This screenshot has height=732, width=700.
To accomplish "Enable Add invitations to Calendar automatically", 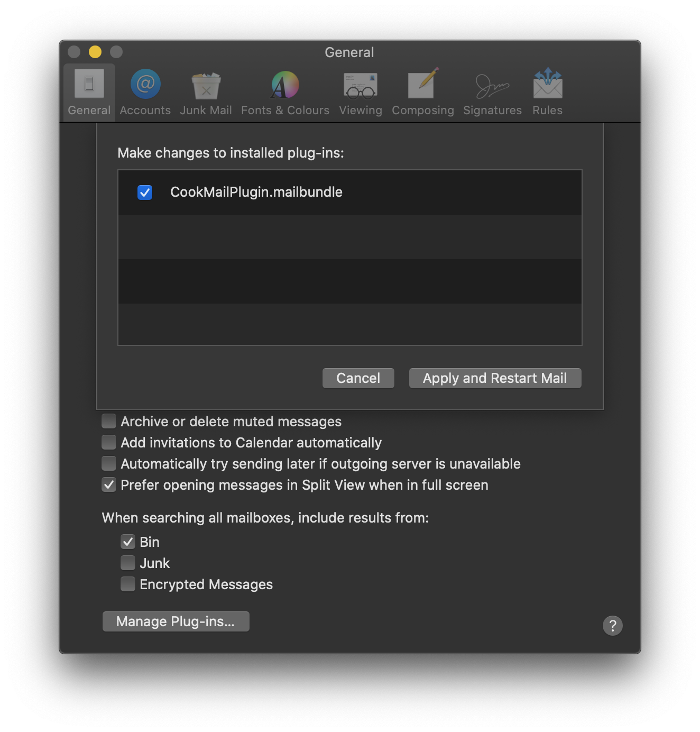I will click(109, 442).
